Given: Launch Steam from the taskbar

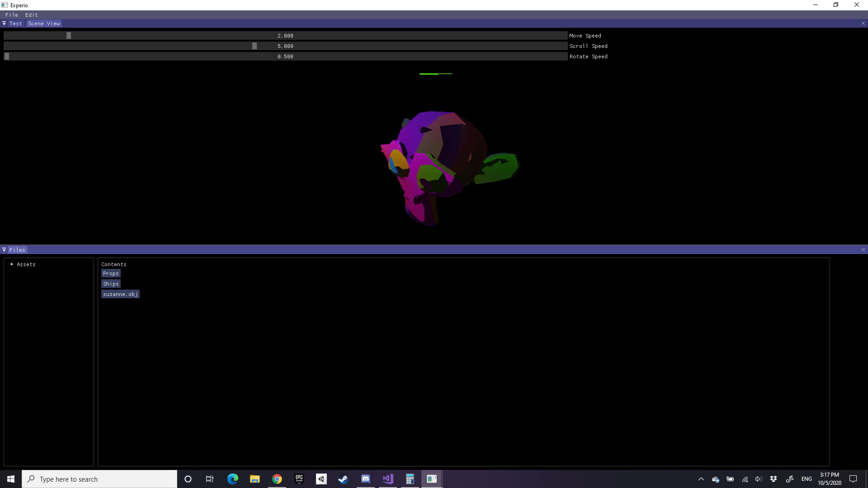Looking at the screenshot, I should 343,479.
